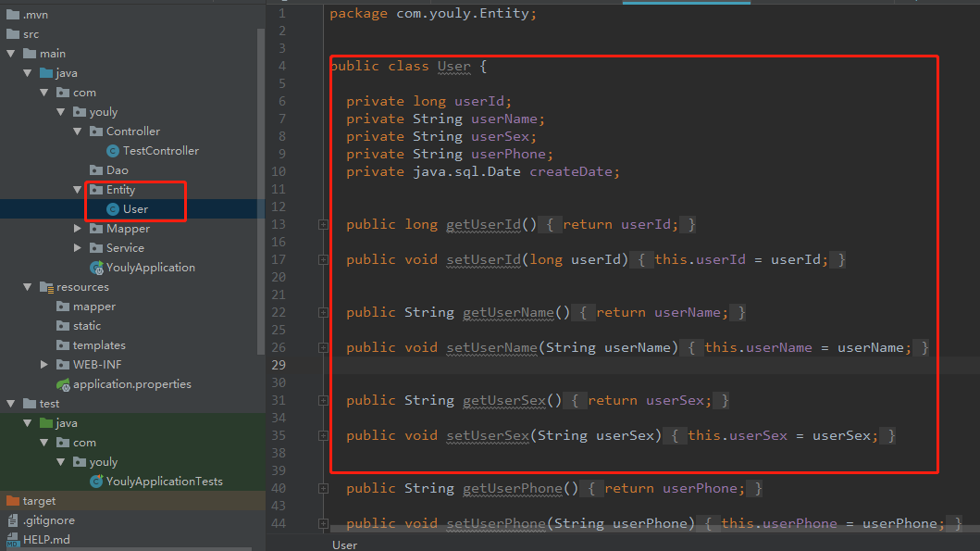Collapse the test youly package arrow

click(x=61, y=462)
